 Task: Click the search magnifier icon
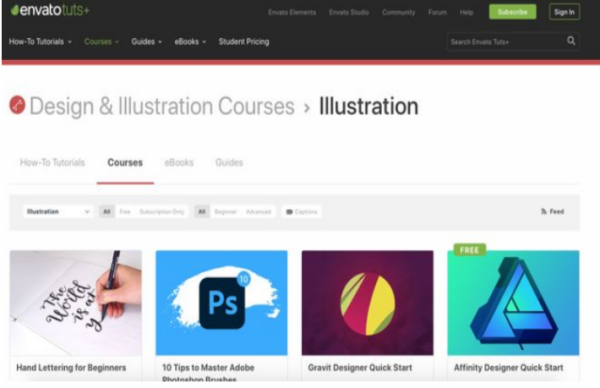point(571,41)
